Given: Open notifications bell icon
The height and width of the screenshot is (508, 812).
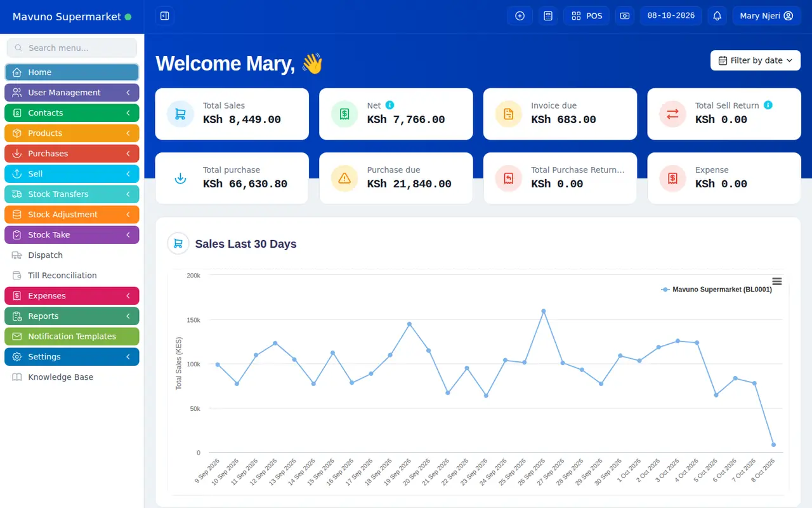Looking at the screenshot, I should (717, 16).
